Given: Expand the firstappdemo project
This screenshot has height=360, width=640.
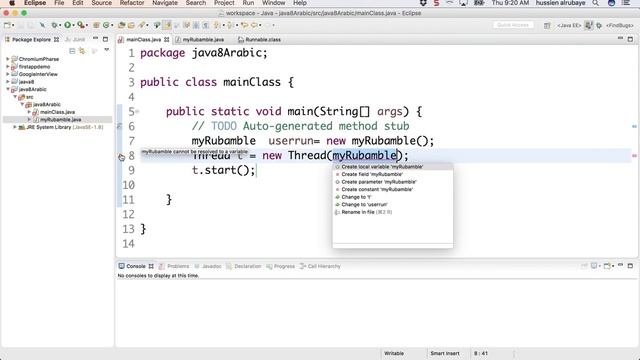Looking at the screenshot, I should (x=7, y=67).
